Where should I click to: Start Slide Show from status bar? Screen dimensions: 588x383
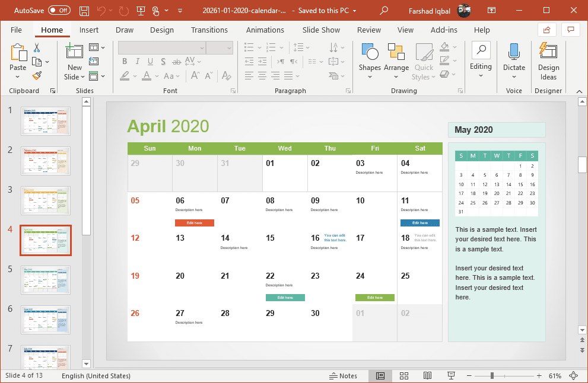(451, 376)
